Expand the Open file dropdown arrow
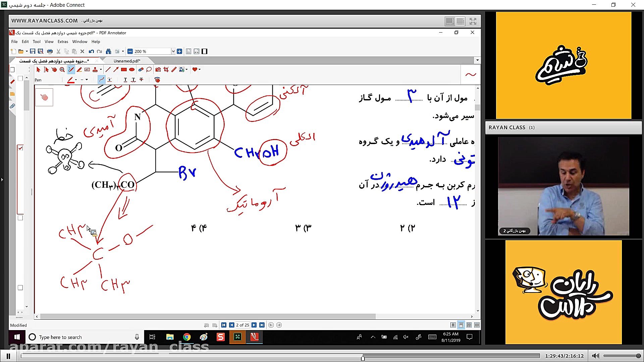 pyautogui.click(x=26, y=51)
